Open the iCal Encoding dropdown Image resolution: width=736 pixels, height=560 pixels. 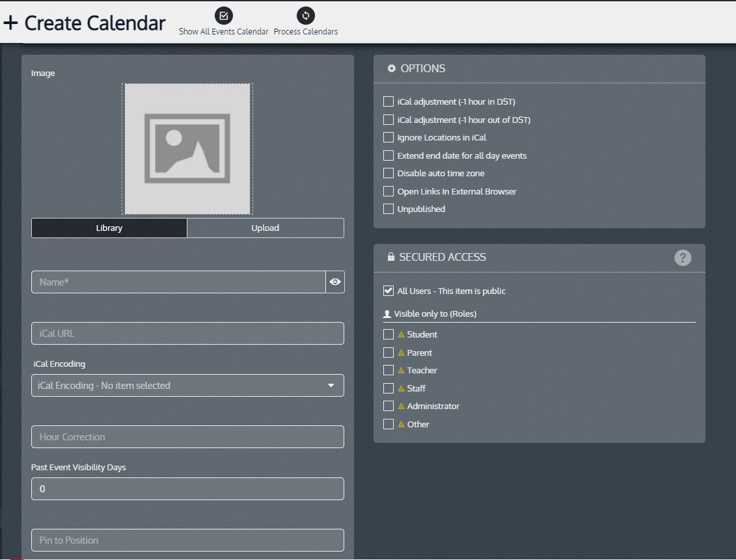pyautogui.click(x=187, y=385)
